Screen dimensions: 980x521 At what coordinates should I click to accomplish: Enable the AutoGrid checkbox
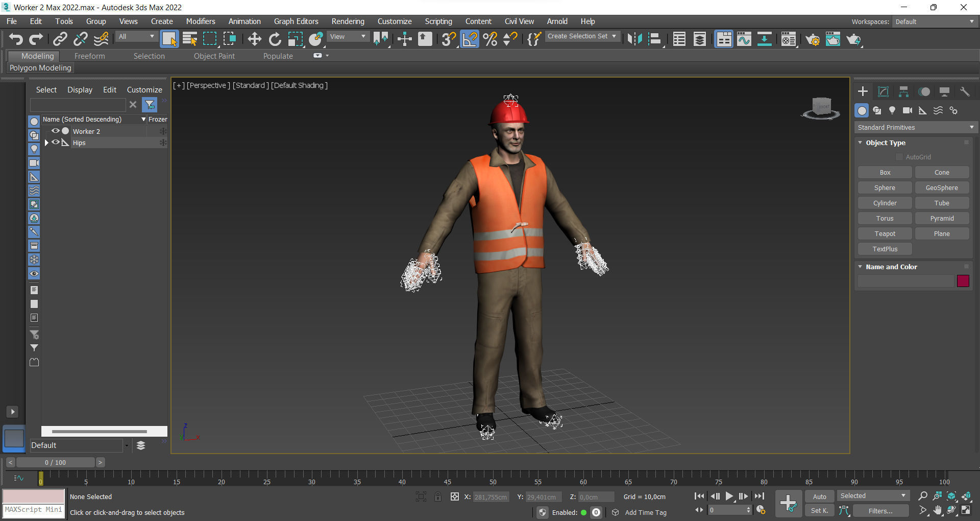899,157
